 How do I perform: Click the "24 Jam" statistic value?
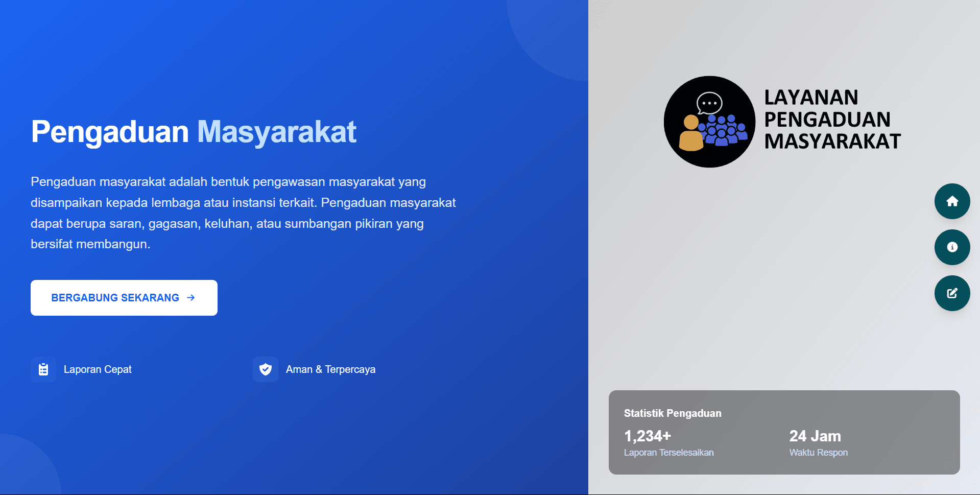tap(815, 436)
